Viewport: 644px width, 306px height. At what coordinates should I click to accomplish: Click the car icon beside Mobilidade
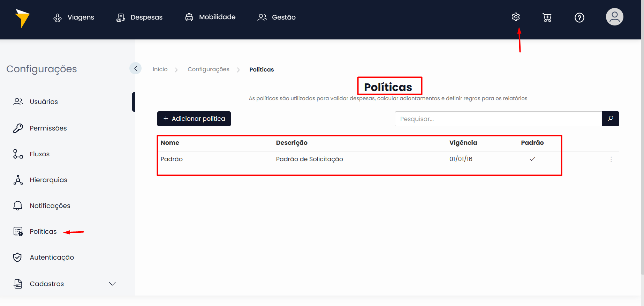(x=189, y=17)
